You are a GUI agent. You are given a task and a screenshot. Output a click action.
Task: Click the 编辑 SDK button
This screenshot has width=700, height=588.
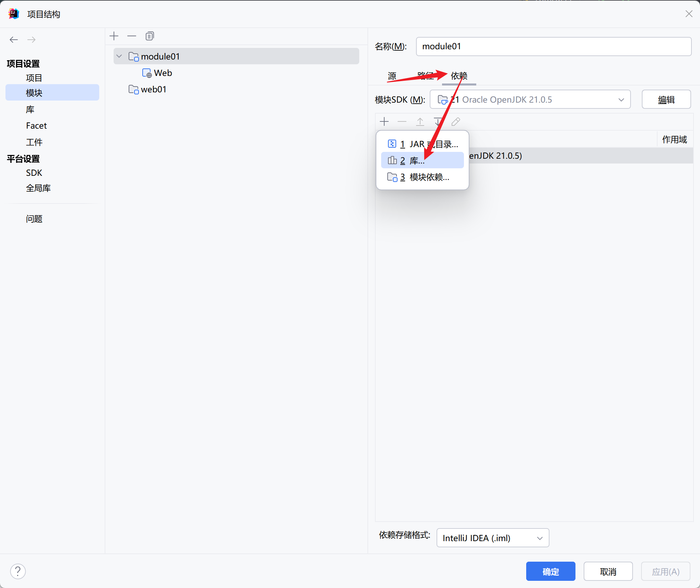pyautogui.click(x=666, y=100)
